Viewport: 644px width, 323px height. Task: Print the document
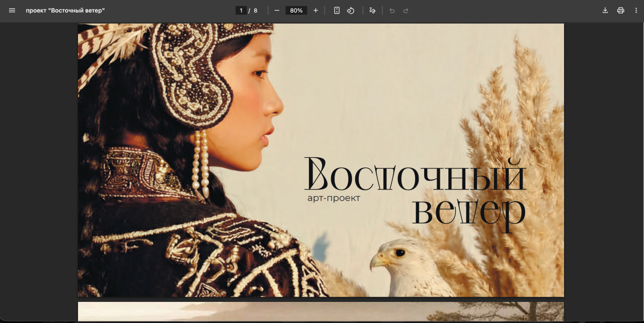620,11
